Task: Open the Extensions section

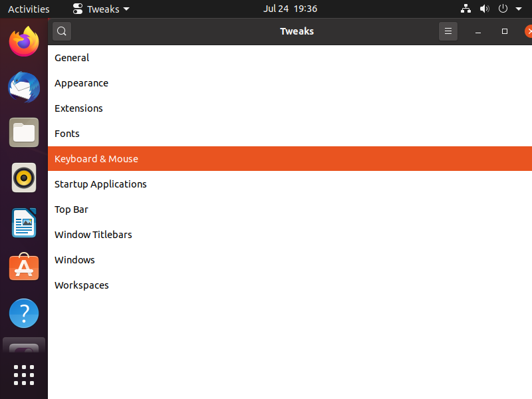Action: [290, 108]
